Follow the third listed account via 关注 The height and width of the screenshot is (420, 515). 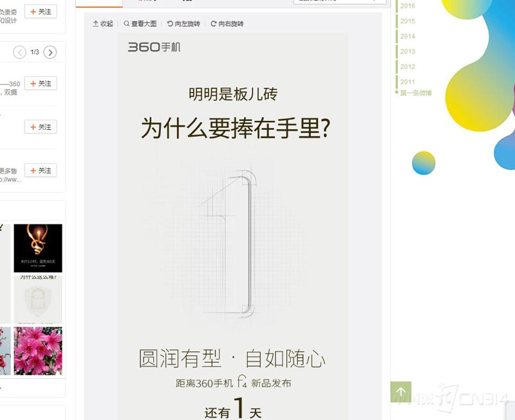coord(41,127)
